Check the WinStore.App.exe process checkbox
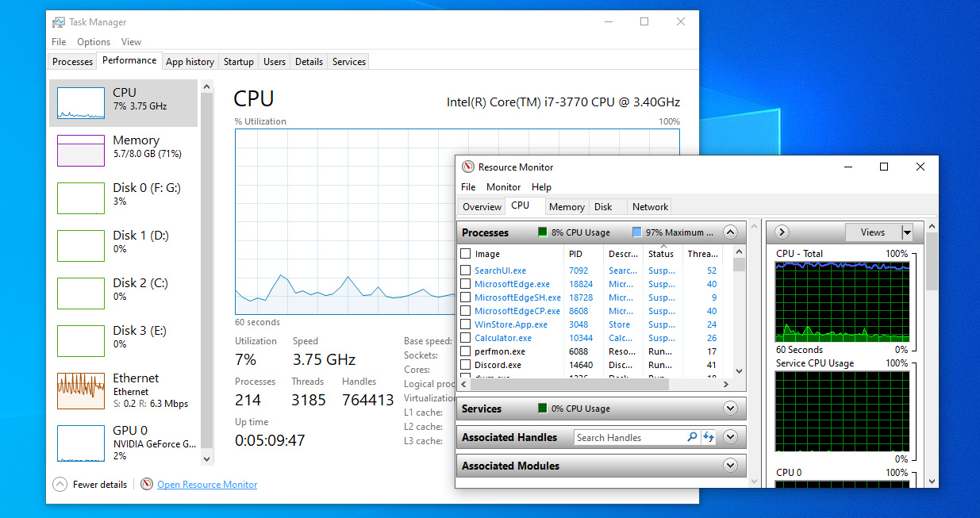This screenshot has width=980, height=518. pos(466,324)
